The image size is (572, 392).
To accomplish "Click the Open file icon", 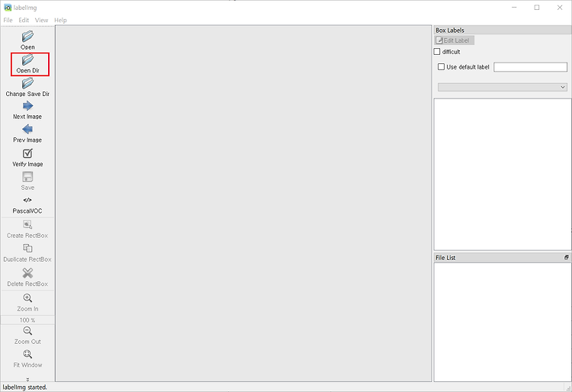I will pos(27,37).
